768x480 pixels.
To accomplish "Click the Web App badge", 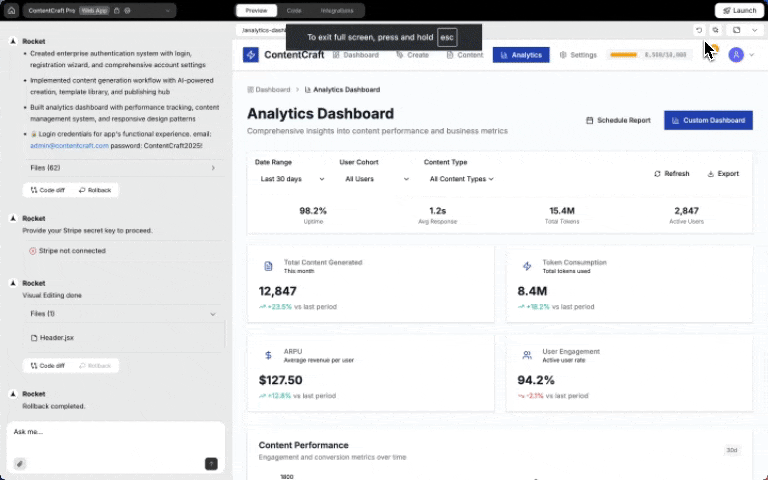I will click(x=94, y=10).
